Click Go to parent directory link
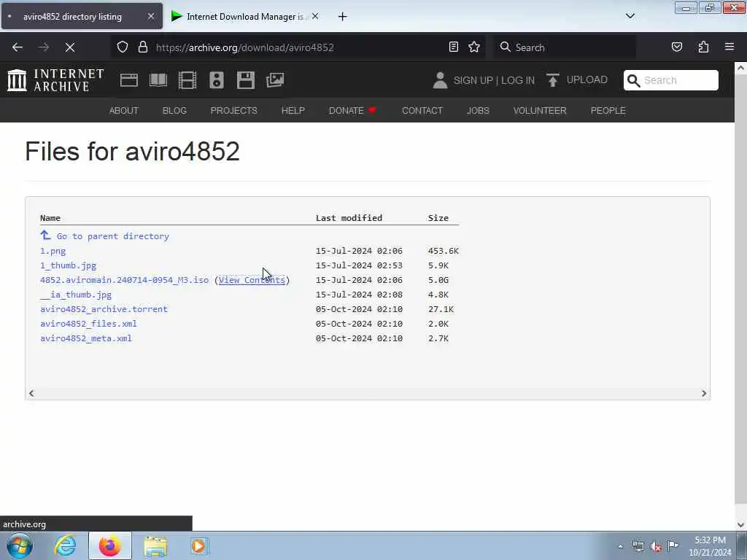The image size is (747, 560). point(113,236)
